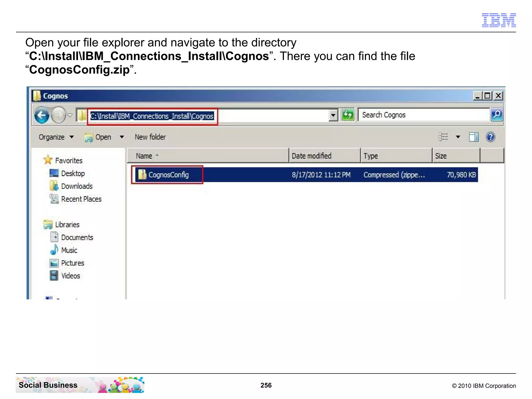Click the Desktop monitor icon
This screenshot has width=532, height=399.
tap(54, 173)
